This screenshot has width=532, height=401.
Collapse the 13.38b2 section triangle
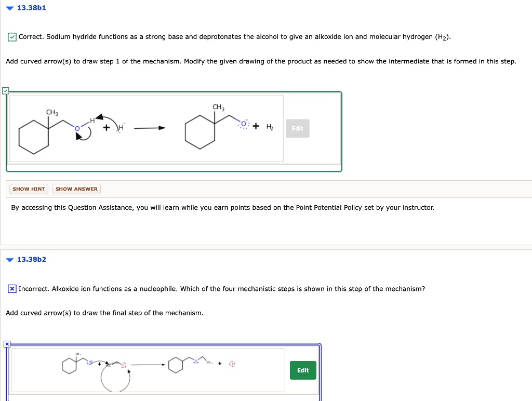coord(9,259)
